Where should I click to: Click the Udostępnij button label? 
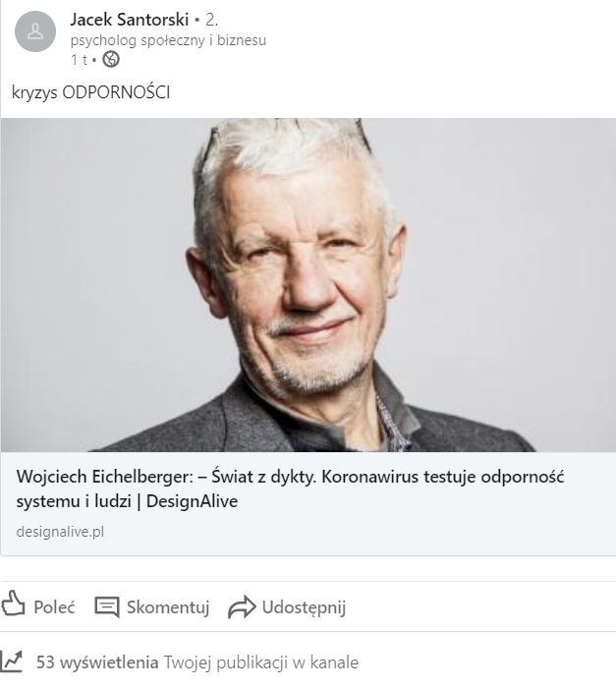tap(304, 607)
